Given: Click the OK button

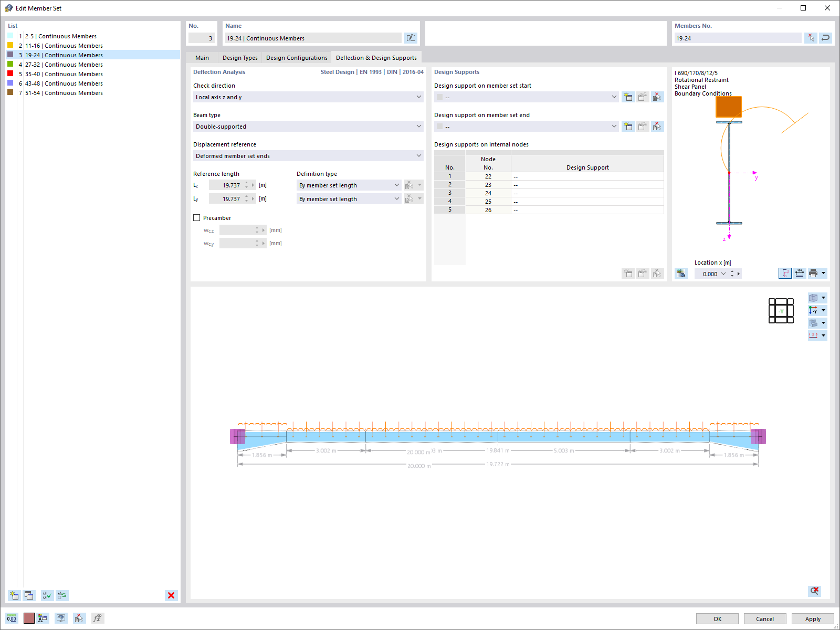Looking at the screenshot, I should (x=717, y=619).
